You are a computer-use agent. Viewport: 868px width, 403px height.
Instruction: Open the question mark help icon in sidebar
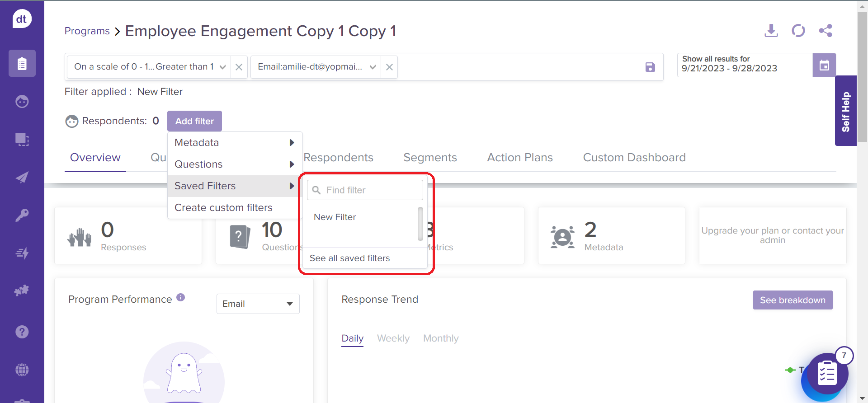click(x=22, y=332)
